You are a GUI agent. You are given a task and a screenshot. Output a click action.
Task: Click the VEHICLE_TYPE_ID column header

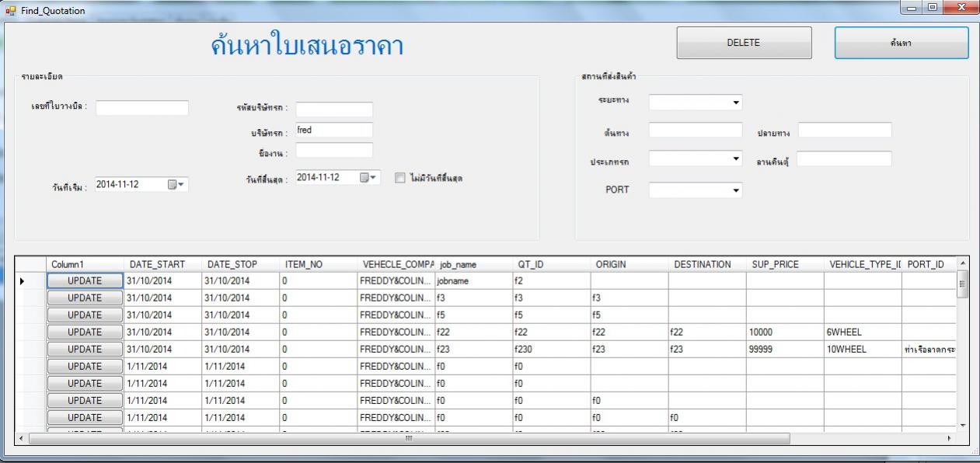[x=862, y=264]
